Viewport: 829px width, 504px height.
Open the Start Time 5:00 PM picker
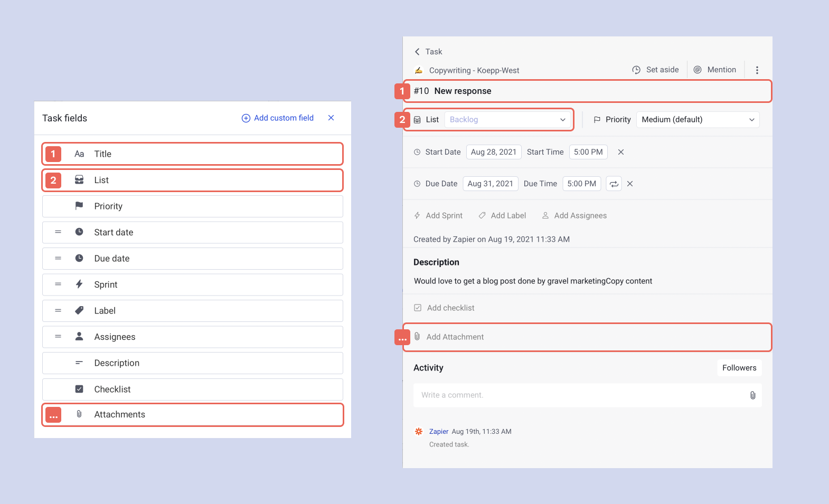click(588, 152)
